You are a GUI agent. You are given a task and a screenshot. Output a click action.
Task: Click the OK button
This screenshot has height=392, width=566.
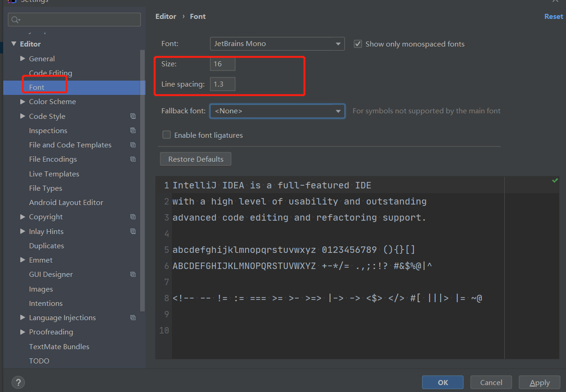[443, 382]
